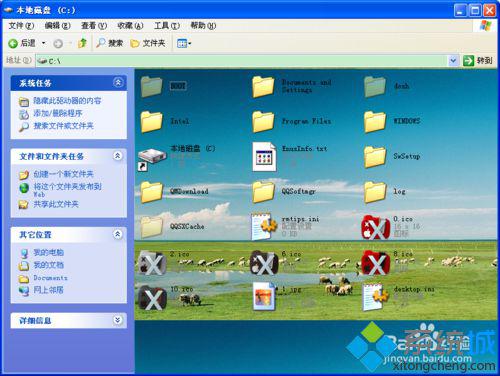Collapse the 其它位置 panel

click(x=118, y=234)
